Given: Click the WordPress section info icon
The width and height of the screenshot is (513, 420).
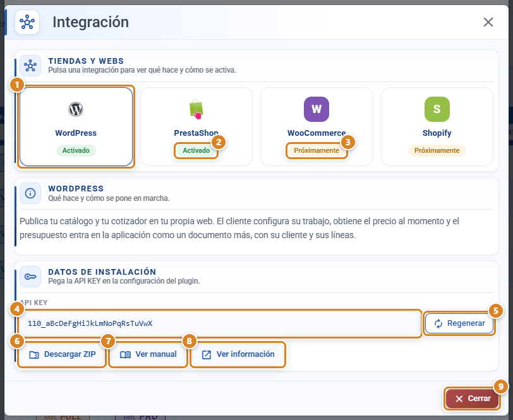Looking at the screenshot, I should click(x=30, y=193).
